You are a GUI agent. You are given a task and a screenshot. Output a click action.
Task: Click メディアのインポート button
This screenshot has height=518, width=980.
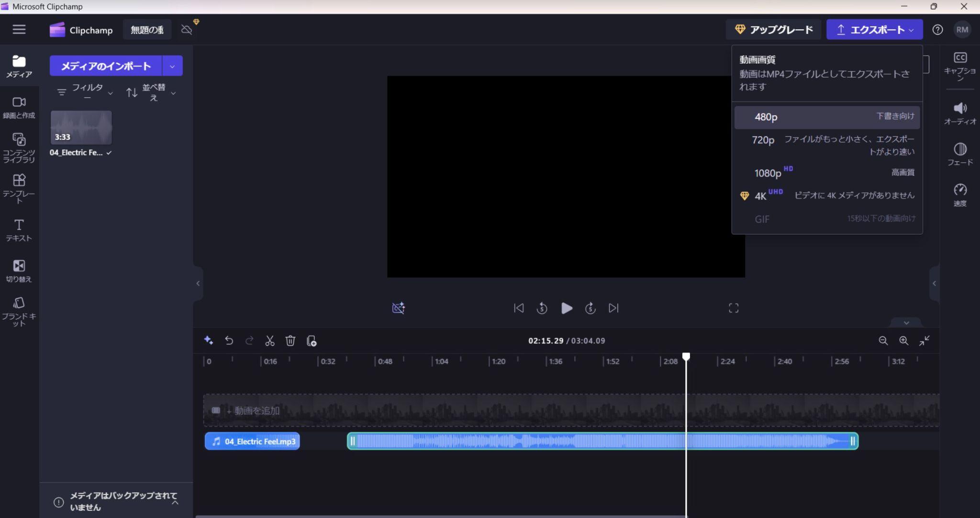point(106,66)
